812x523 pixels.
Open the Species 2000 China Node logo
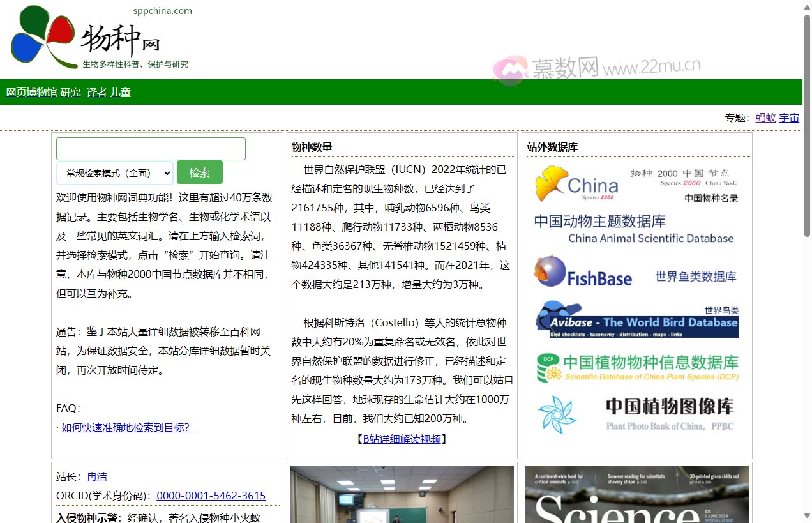tap(636, 185)
